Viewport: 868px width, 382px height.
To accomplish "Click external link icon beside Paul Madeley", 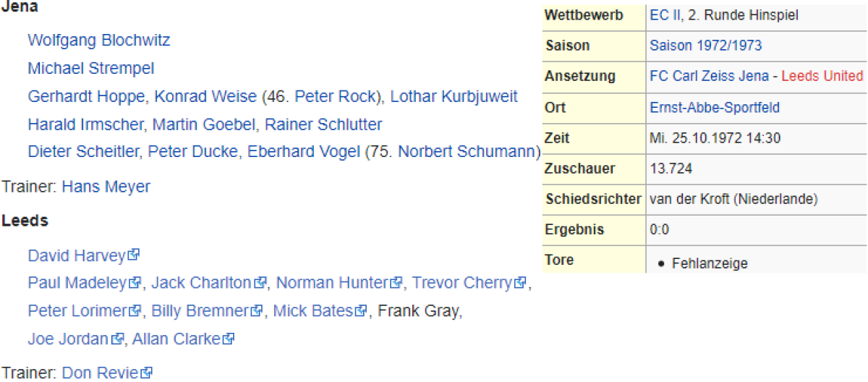I will point(135,283).
